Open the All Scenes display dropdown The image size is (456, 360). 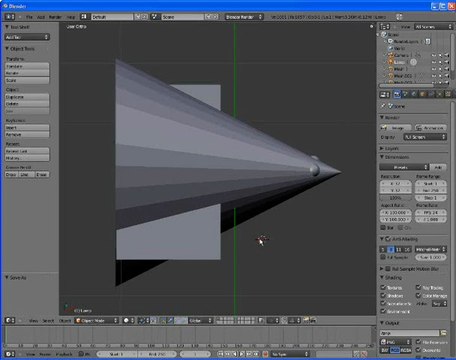tap(433, 27)
